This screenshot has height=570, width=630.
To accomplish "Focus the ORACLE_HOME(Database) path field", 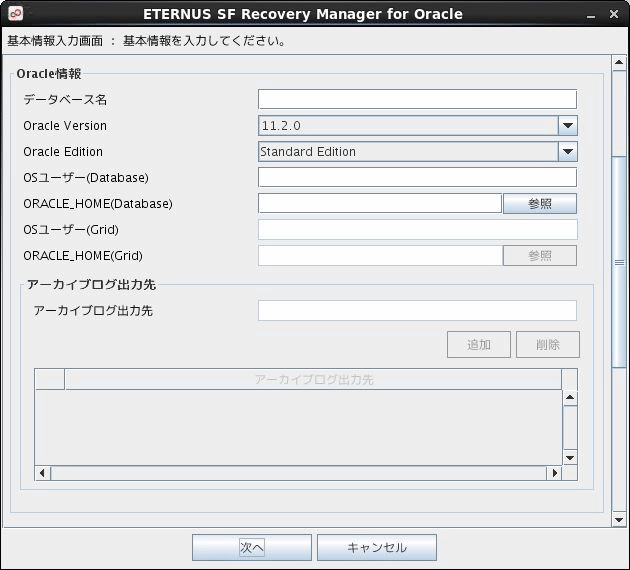I will (380, 203).
